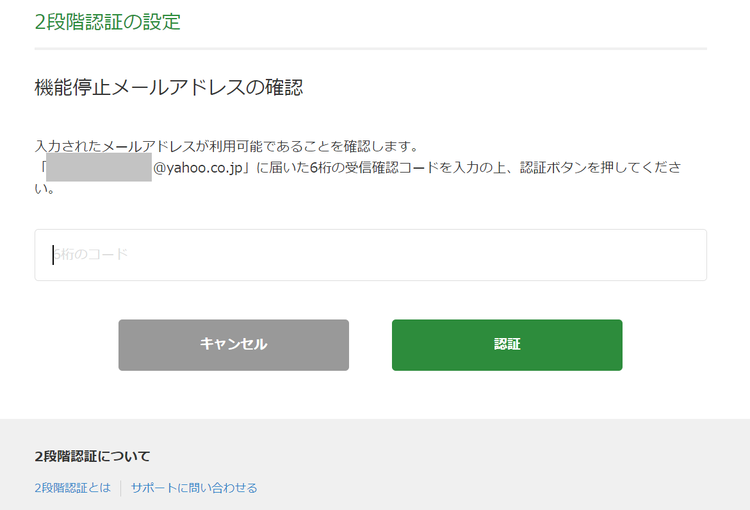Click the green 認証 button
This screenshot has height=510, width=750.
pos(507,345)
